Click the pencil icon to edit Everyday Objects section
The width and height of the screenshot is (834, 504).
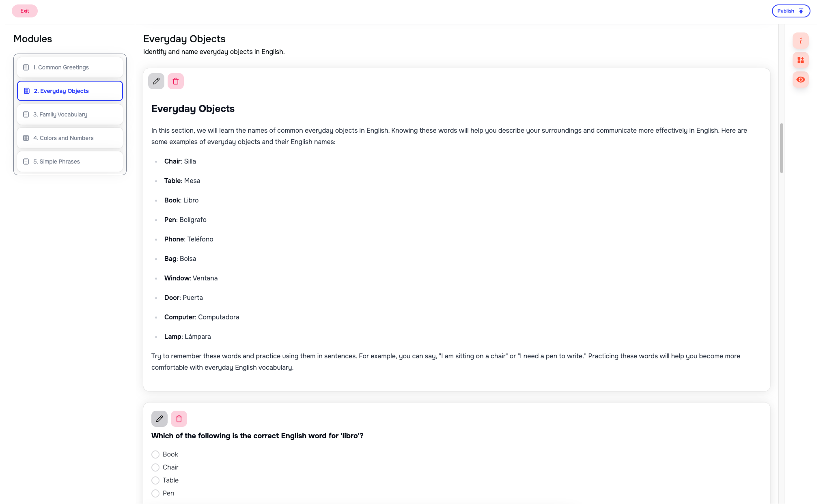(156, 81)
